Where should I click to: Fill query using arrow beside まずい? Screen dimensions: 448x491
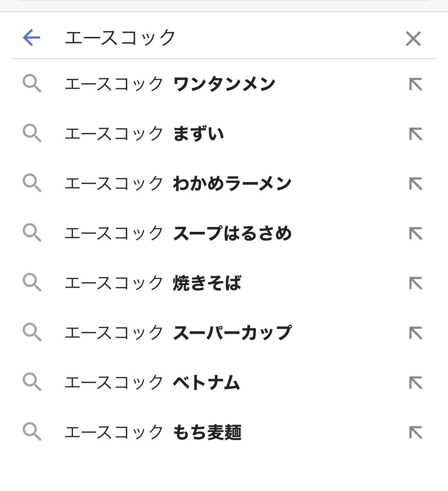416,134
